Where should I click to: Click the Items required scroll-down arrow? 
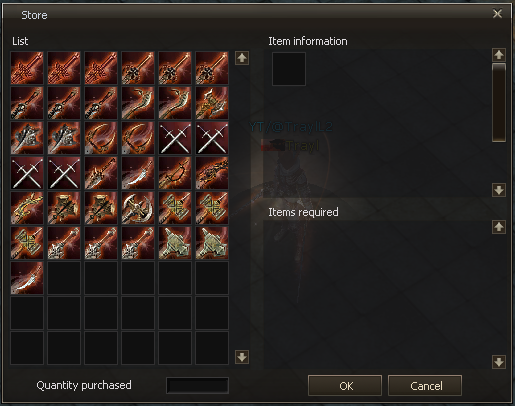click(499, 362)
